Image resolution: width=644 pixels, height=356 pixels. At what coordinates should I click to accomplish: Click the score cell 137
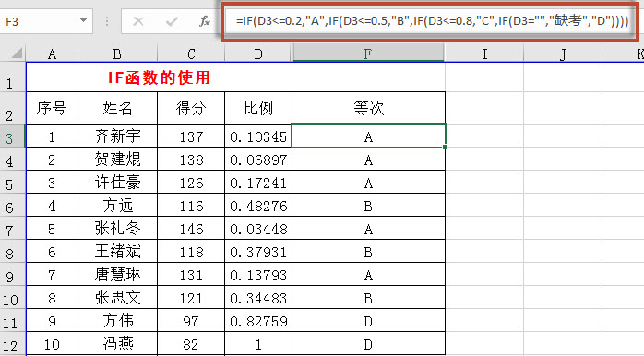point(191,136)
